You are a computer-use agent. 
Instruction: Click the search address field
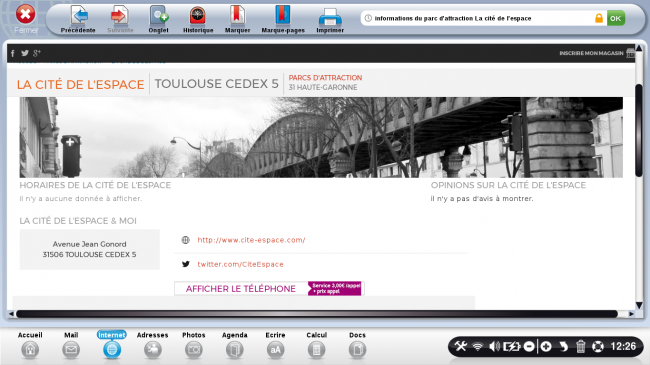483,18
